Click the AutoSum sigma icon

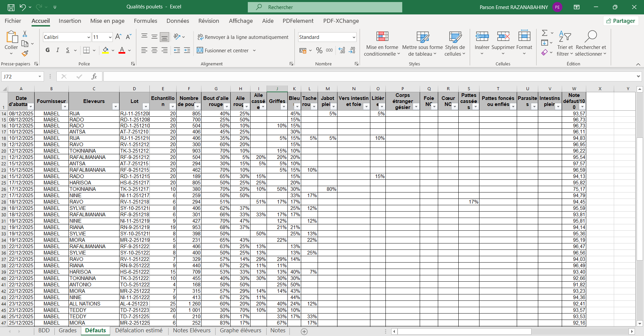(545, 33)
